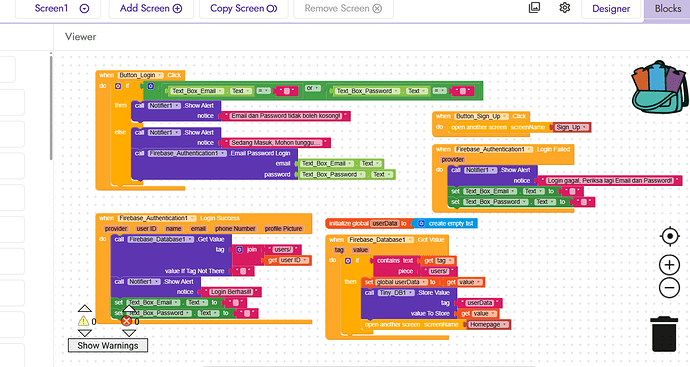Open the Screen1 dropdown
The height and width of the screenshot is (367, 690).
84,8
